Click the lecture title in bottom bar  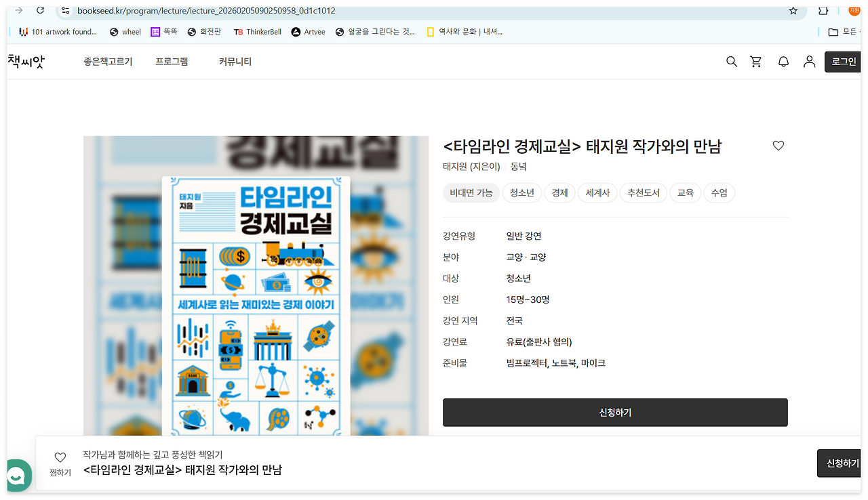tap(182, 470)
